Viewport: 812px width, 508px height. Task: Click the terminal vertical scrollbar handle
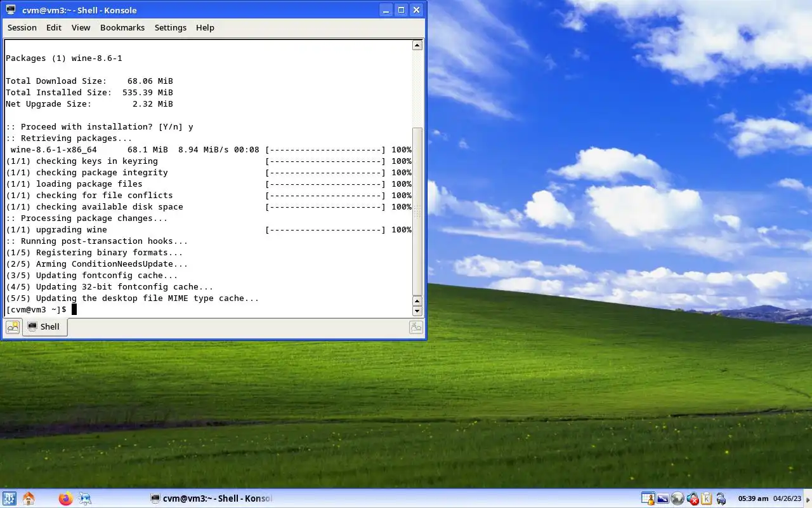(x=417, y=211)
